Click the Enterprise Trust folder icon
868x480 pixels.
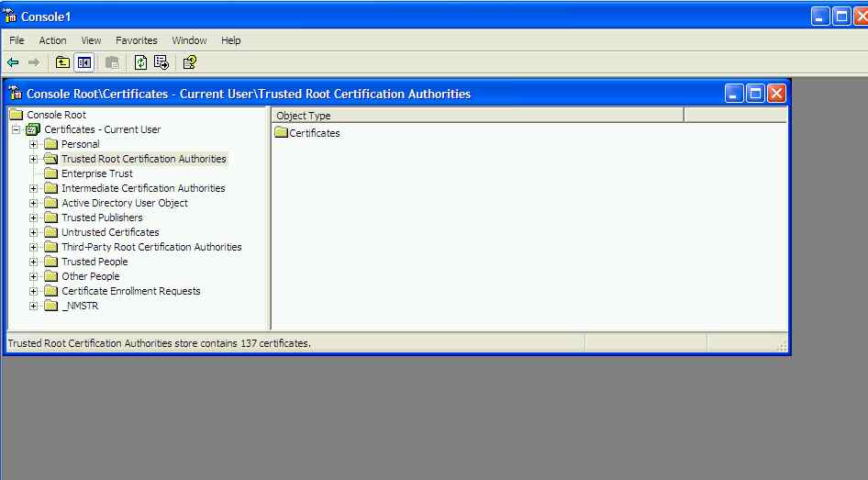pyautogui.click(x=51, y=173)
